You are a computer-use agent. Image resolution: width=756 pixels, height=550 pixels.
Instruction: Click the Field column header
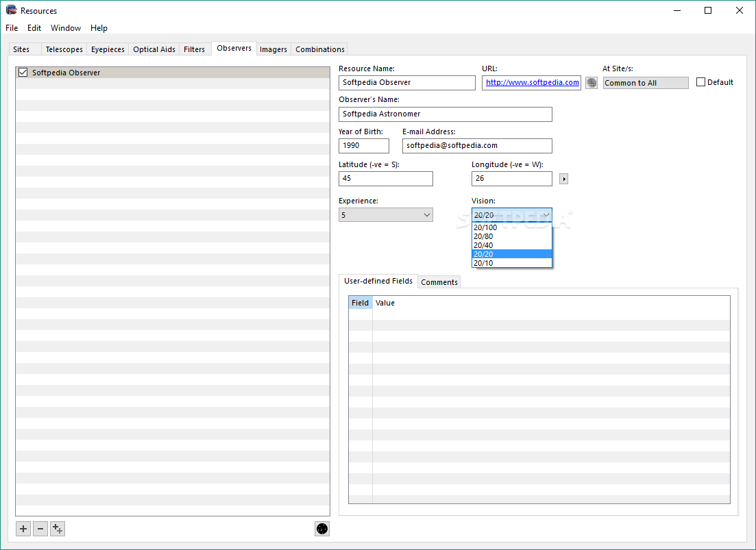click(x=360, y=303)
